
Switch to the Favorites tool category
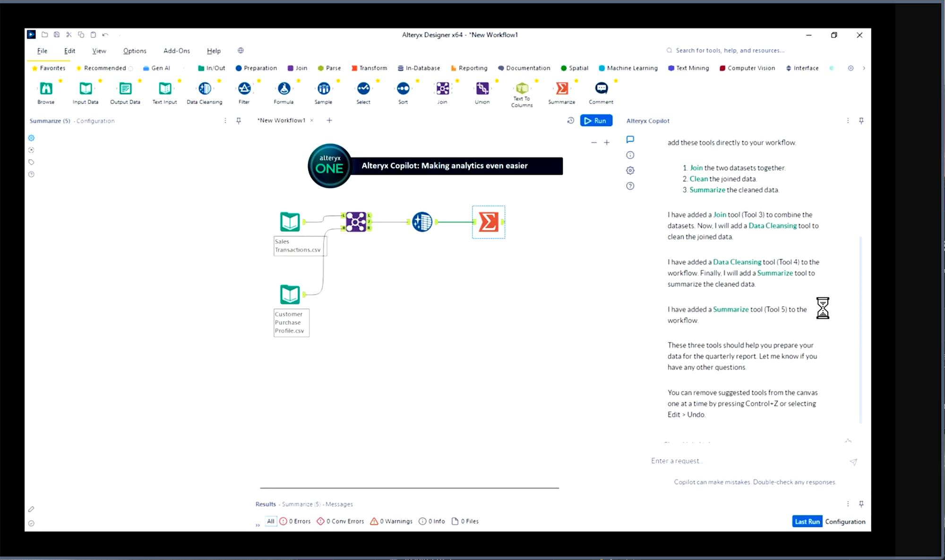click(x=49, y=68)
